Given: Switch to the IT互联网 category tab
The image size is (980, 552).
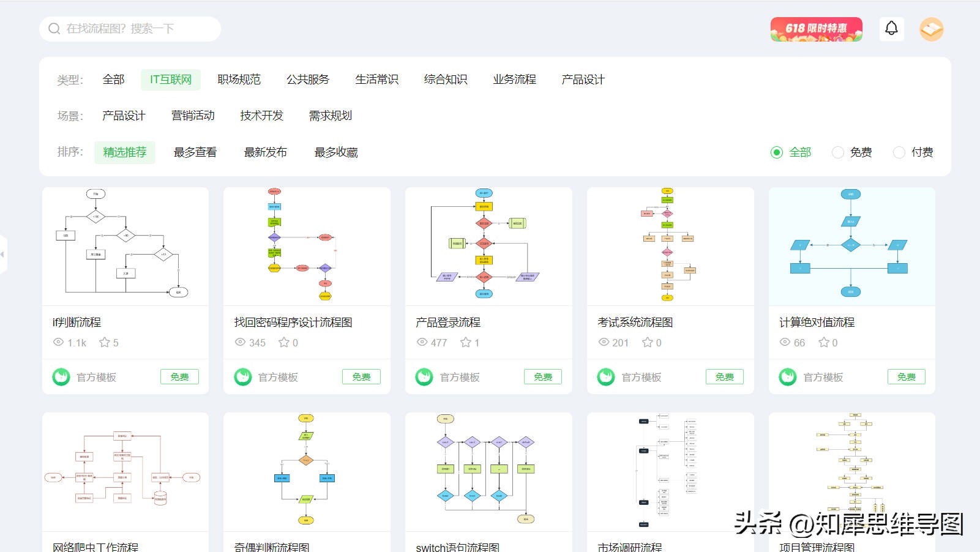Looking at the screenshot, I should coord(170,79).
